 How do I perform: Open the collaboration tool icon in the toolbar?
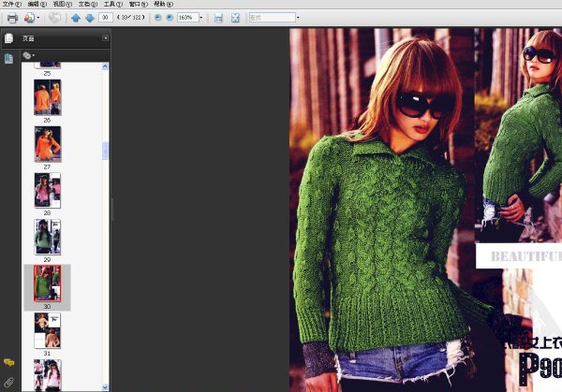pos(29,18)
